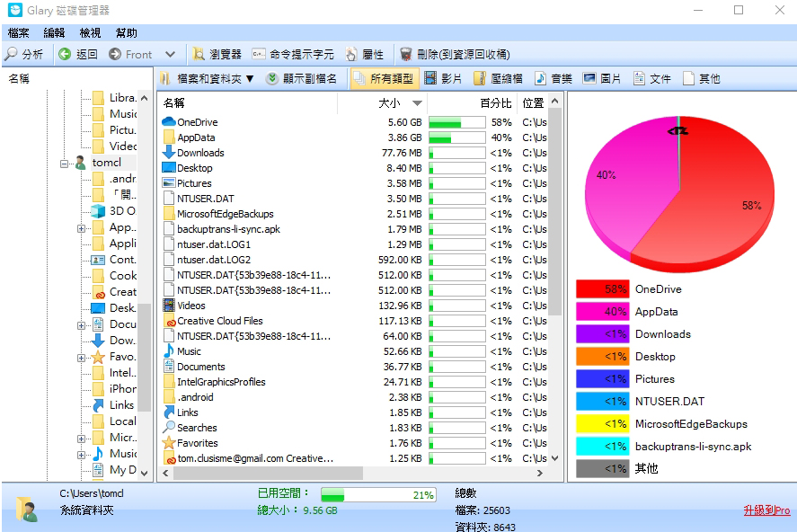The height and width of the screenshot is (532, 797).
Task: Click the Location column header (位置)
Action: (x=533, y=103)
